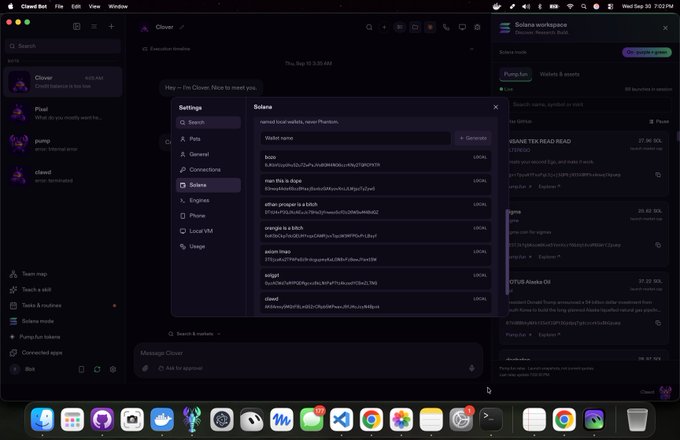Open the Search & markets dropdown
The image size is (680, 440).
click(195, 334)
